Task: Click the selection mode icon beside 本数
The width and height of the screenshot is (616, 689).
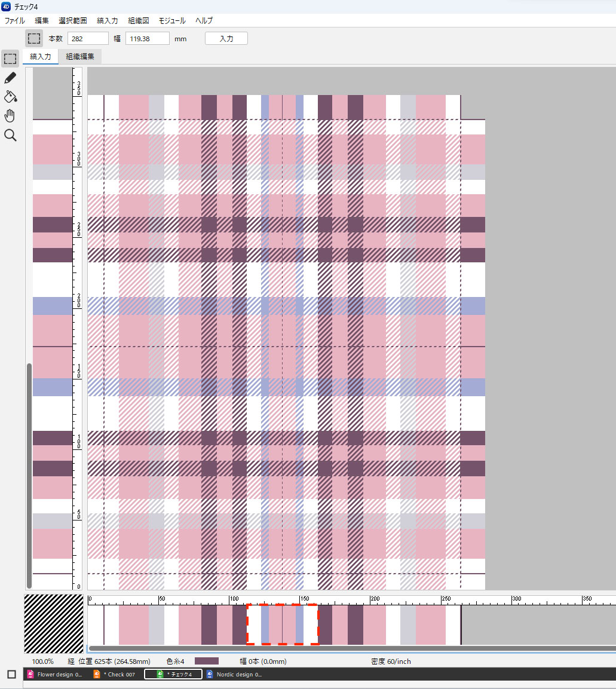Action: [34, 38]
